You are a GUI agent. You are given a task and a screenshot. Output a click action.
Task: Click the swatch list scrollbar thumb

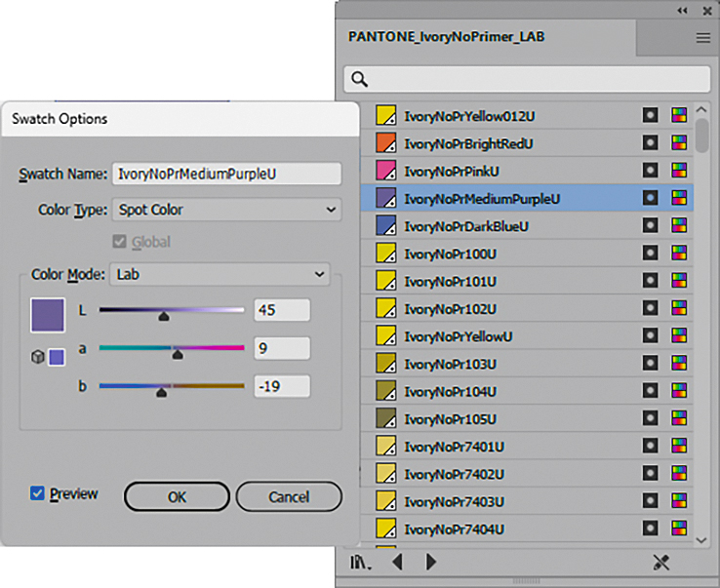701,135
